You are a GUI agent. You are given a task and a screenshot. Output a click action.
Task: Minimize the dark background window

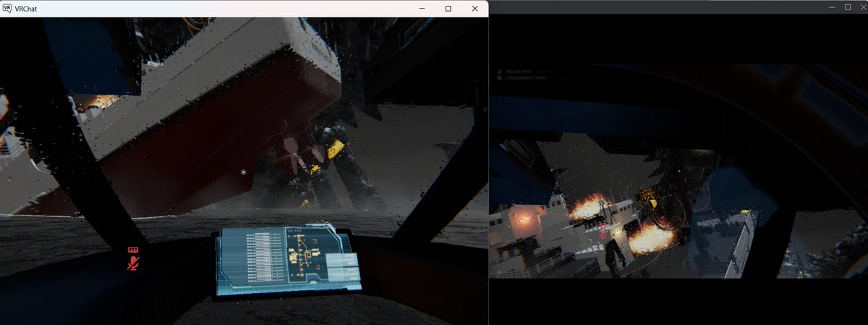(x=833, y=7)
